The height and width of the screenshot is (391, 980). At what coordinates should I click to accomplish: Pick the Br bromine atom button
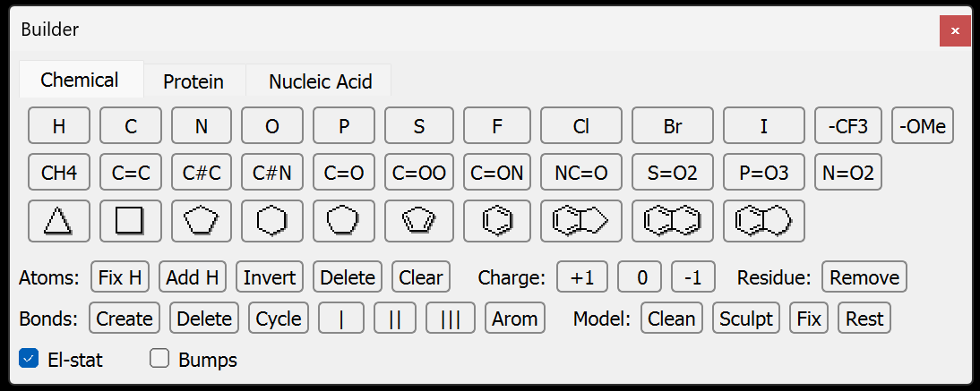tap(673, 126)
